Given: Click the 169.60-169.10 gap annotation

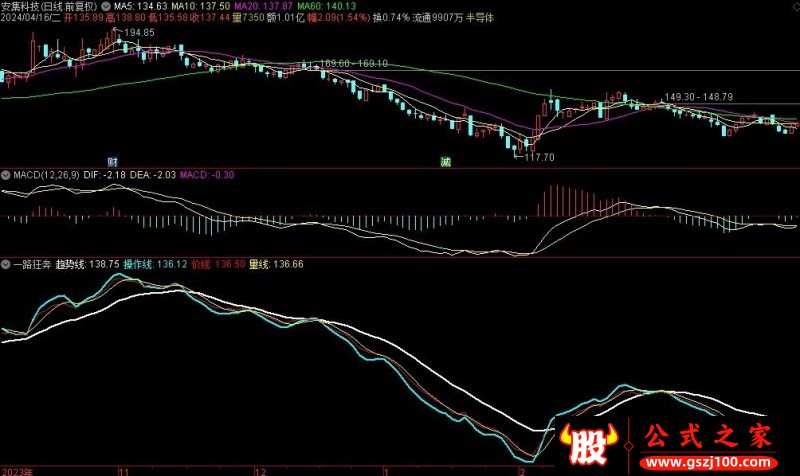Looking at the screenshot, I should pyautogui.click(x=354, y=63).
